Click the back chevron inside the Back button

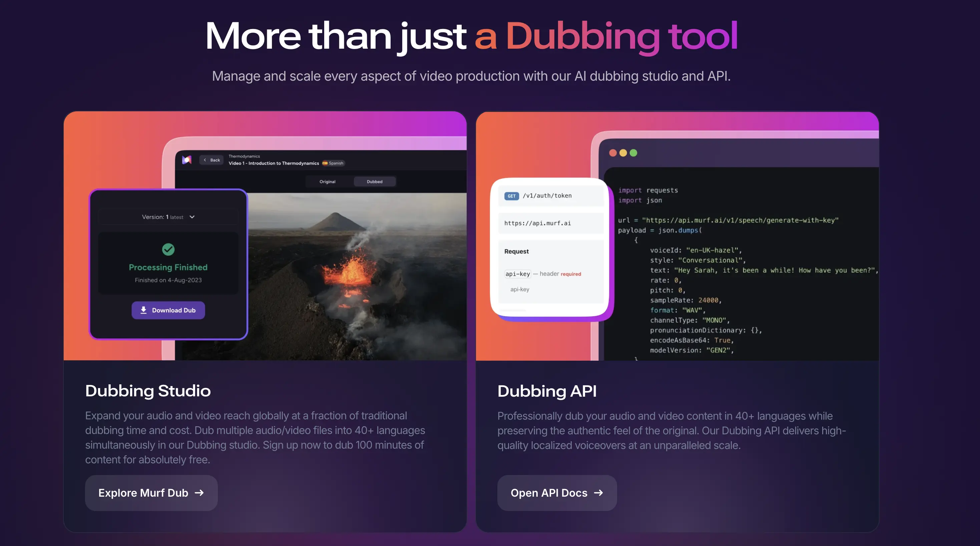(205, 160)
